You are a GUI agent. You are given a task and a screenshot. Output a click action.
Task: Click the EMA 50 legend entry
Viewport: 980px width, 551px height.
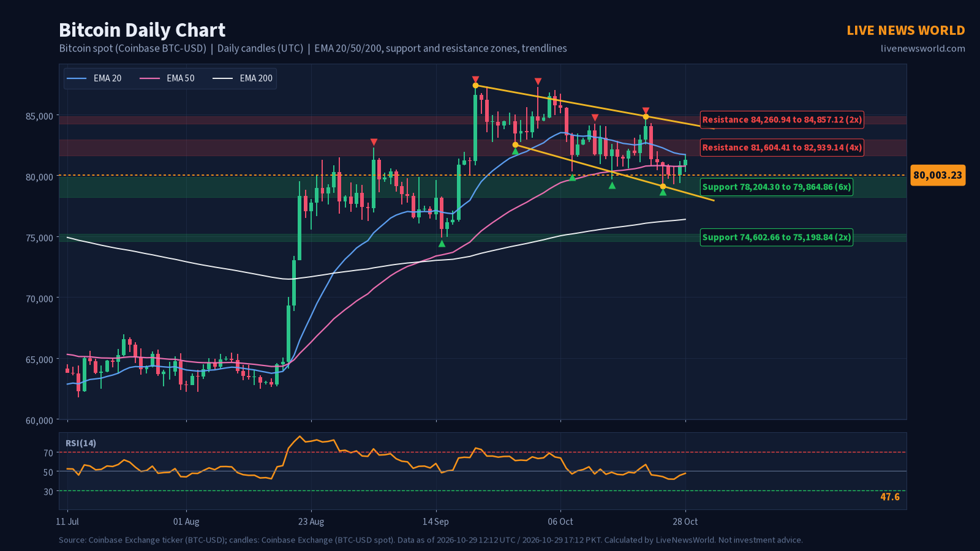(167, 78)
